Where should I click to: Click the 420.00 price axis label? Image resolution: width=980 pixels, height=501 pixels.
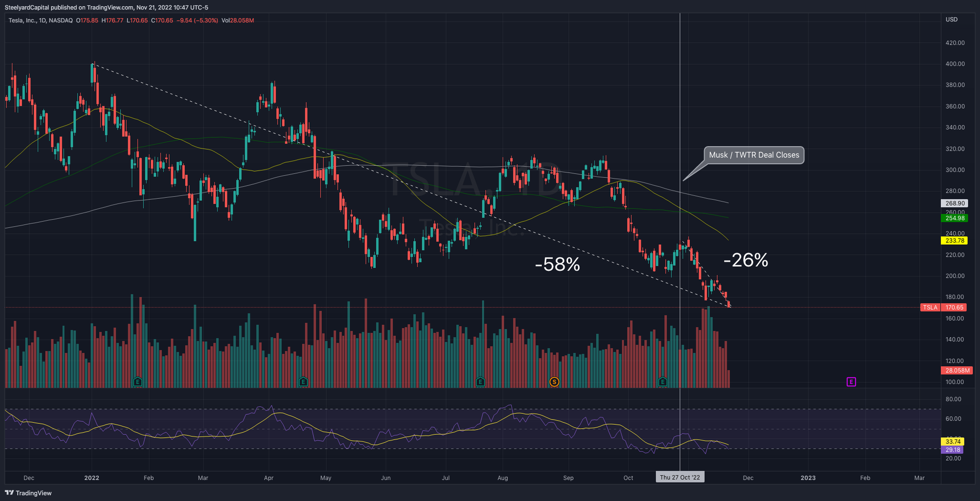click(x=955, y=43)
